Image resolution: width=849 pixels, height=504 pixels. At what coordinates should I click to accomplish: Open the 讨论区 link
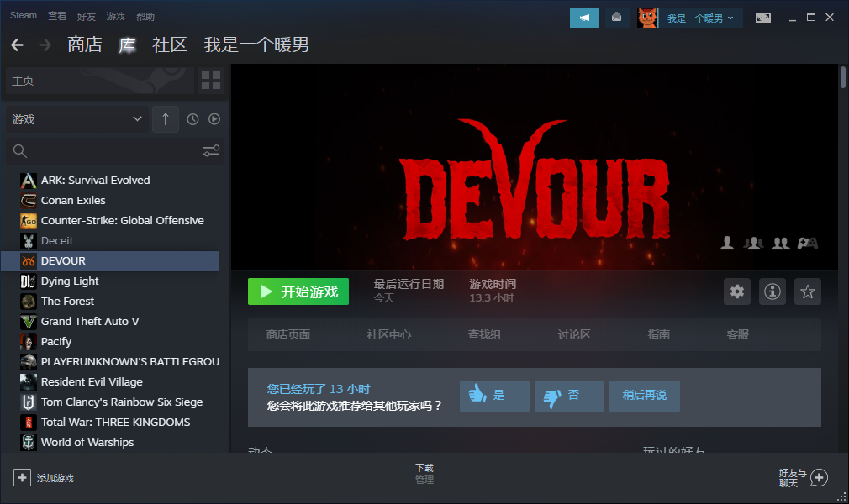[574, 334]
